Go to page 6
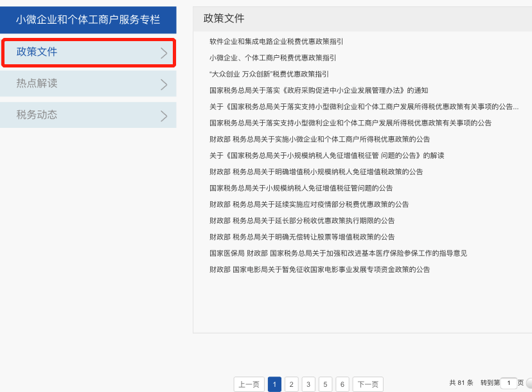Image resolution: width=532 pixels, height=392 pixels. pyautogui.click(x=342, y=384)
